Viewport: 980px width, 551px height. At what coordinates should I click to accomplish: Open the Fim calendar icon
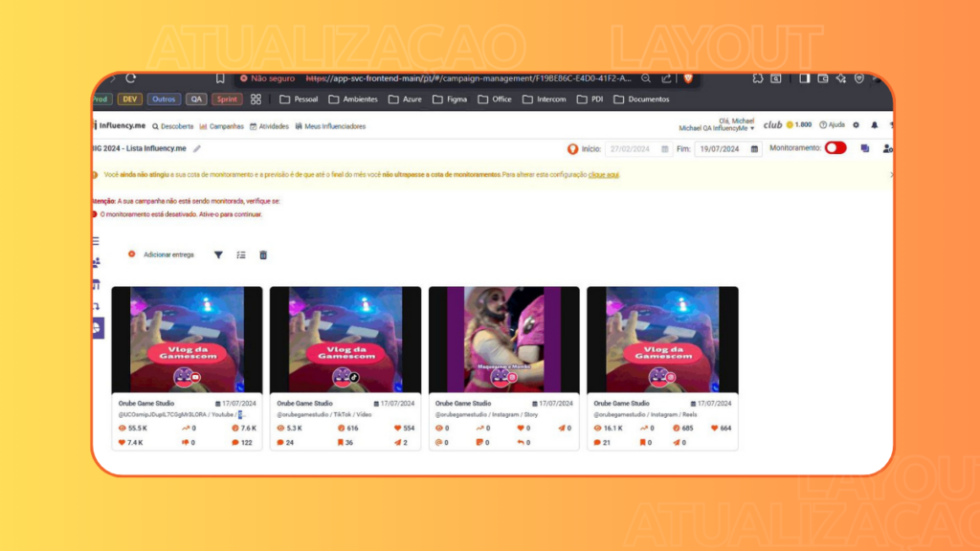pos(754,149)
